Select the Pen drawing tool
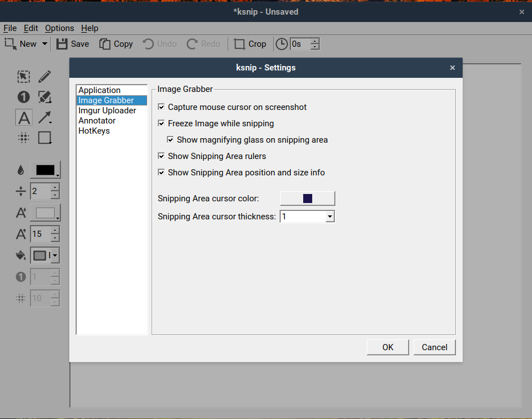 (45, 77)
